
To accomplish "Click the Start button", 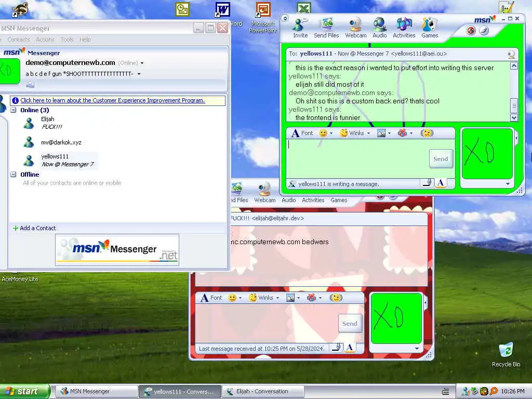I will (x=24, y=391).
